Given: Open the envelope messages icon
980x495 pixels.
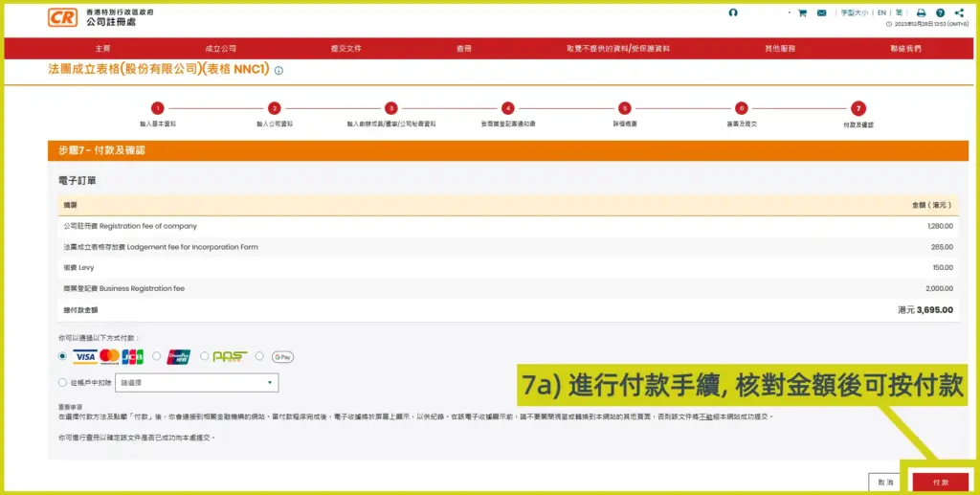Looking at the screenshot, I should [822, 13].
